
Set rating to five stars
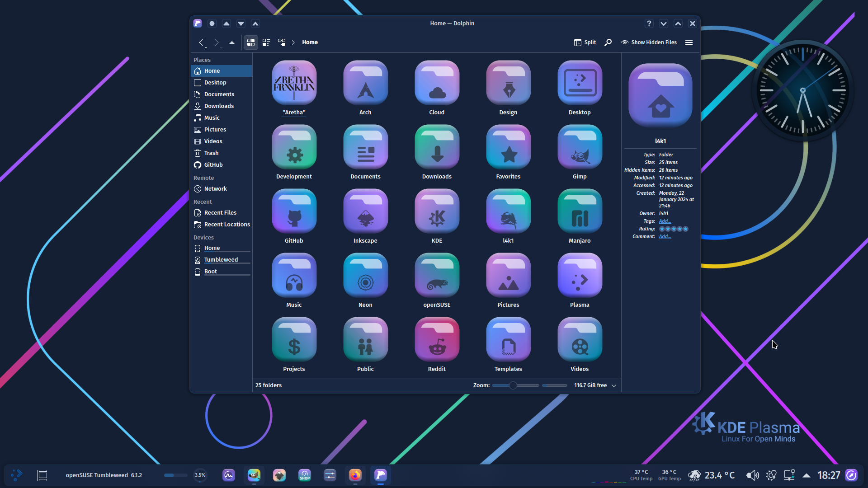[685, 229]
